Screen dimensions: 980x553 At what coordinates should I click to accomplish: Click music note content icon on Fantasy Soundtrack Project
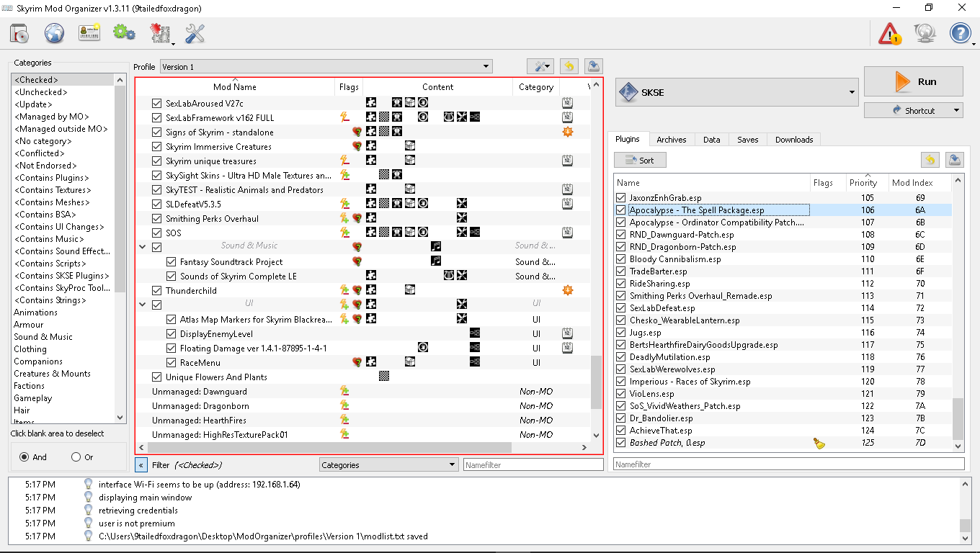coord(435,261)
